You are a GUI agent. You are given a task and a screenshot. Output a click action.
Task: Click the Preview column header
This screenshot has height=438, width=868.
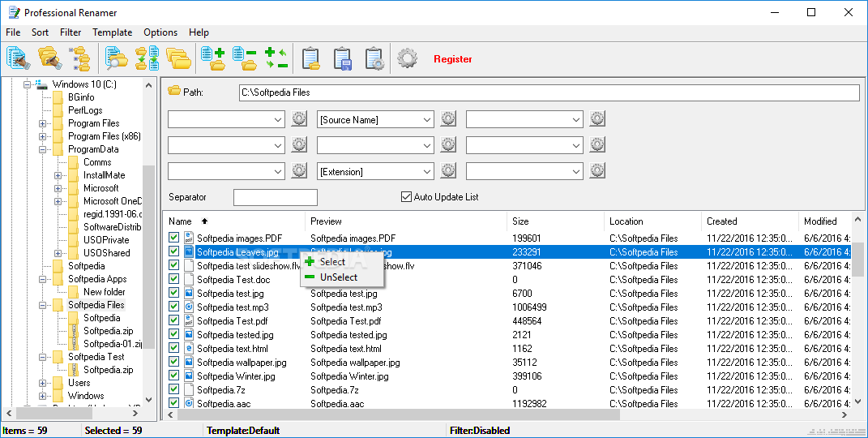point(406,221)
